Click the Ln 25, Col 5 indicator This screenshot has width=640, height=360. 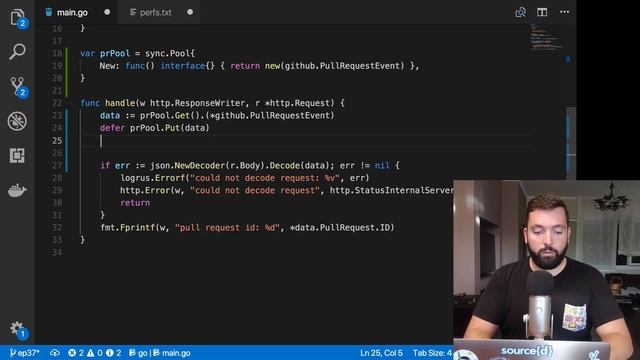pos(381,353)
